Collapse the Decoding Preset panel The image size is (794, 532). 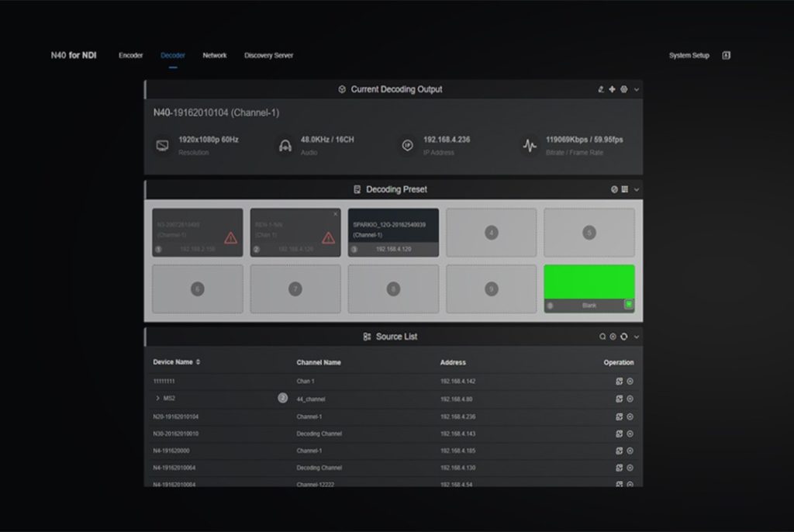pos(637,189)
